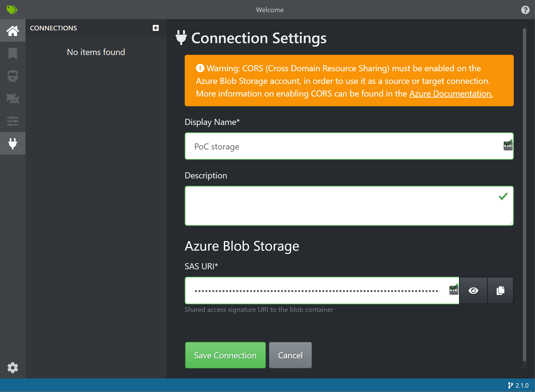Open the Azure Documentation link

pyautogui.click(x=451, y=94)
